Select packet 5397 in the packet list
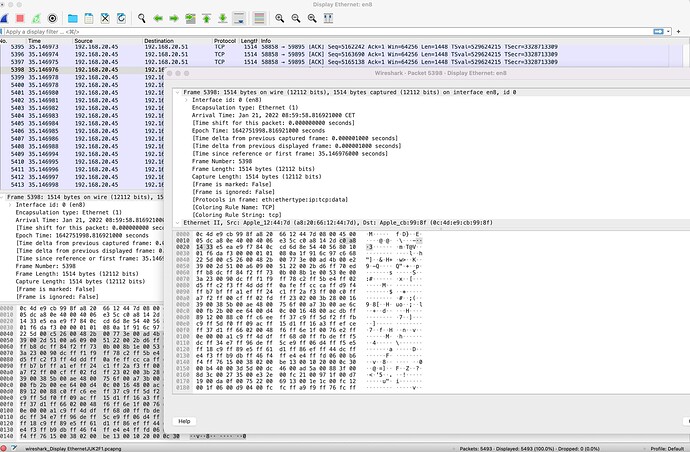The width and height of the screenshot is (690, 452). click(334, 62)
